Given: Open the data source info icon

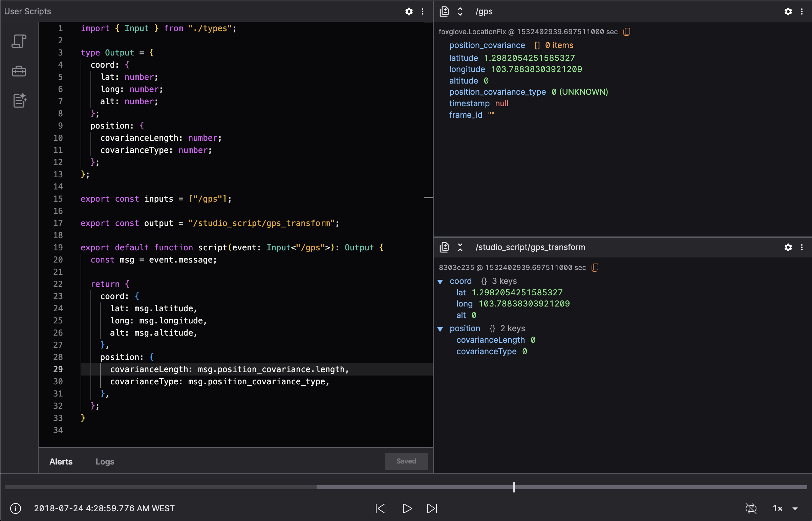Looking at the screenshot, I should (x=16, y=508).
